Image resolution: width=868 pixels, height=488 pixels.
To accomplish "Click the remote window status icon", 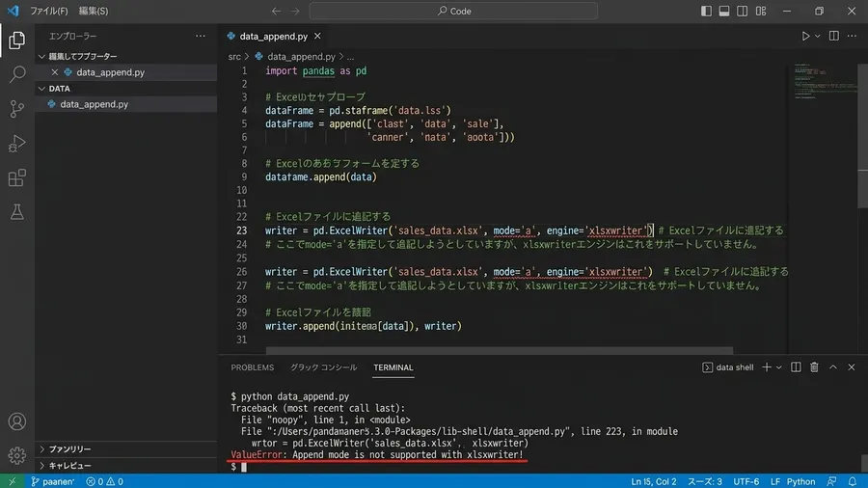I will (13, 481).
